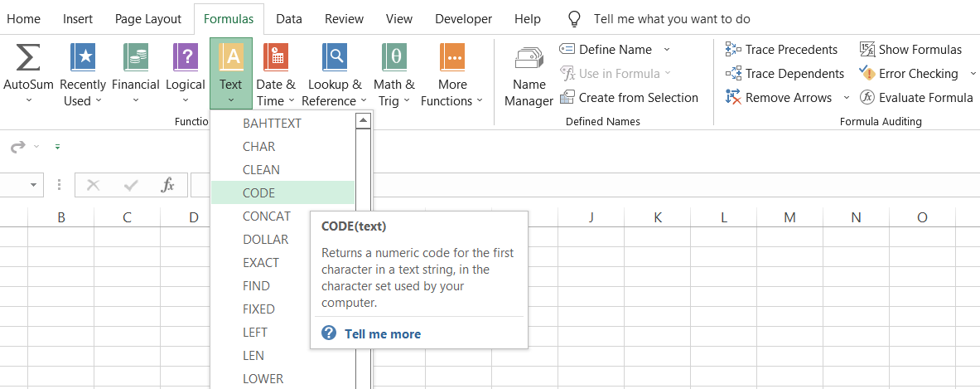
Task: Open Date & Time functions icon
Action: [x=275, y=58]
